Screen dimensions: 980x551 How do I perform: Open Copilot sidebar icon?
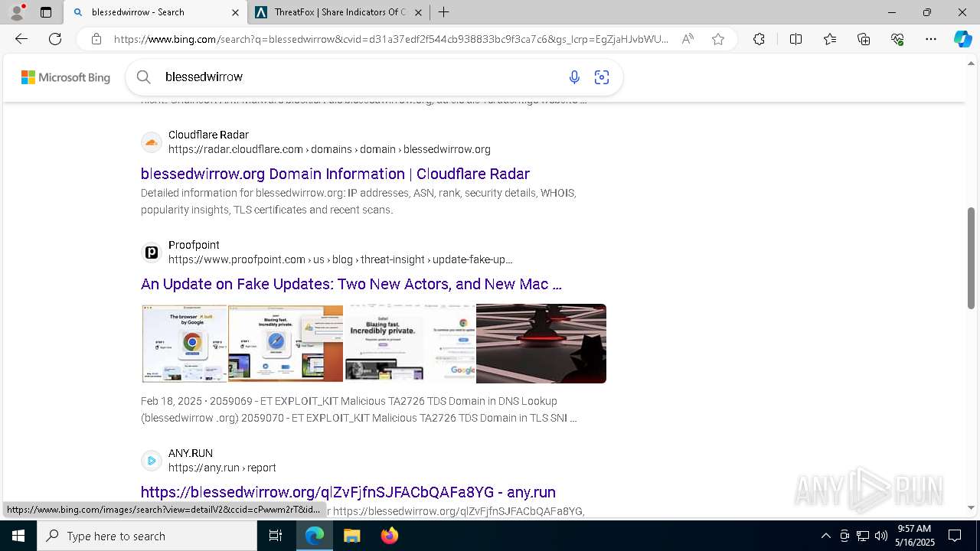962,39
